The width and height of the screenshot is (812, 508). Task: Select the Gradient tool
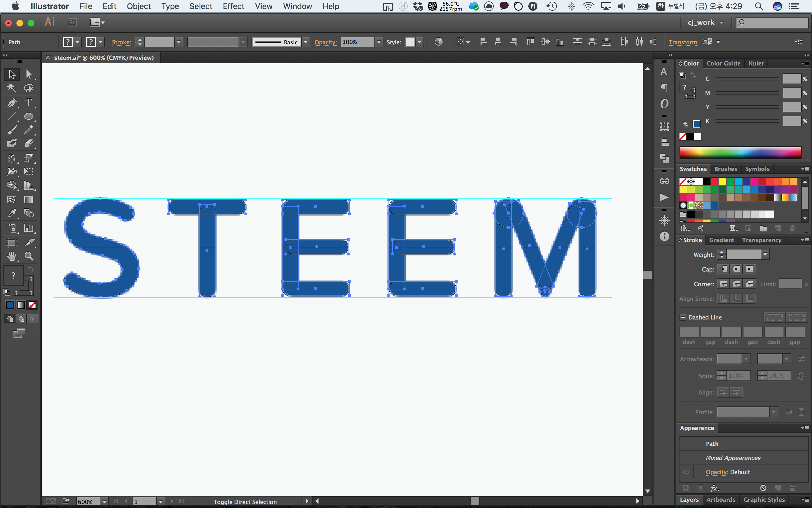click(x=29, y=200)
